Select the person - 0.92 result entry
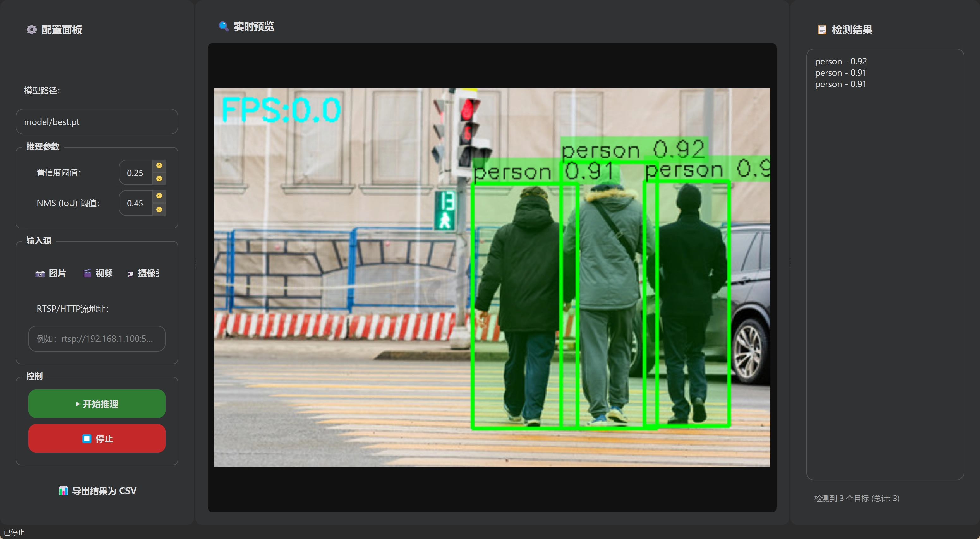 point(841,61)
